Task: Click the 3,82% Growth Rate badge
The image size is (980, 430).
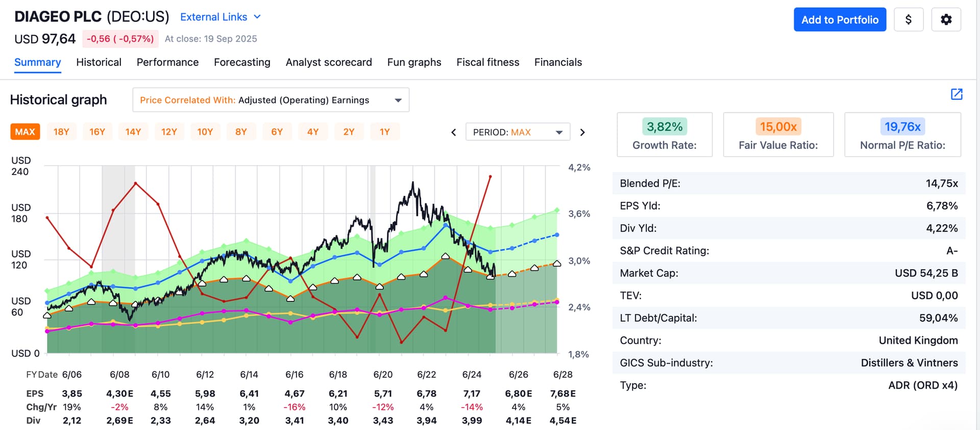Action: (x=665, y=127)
